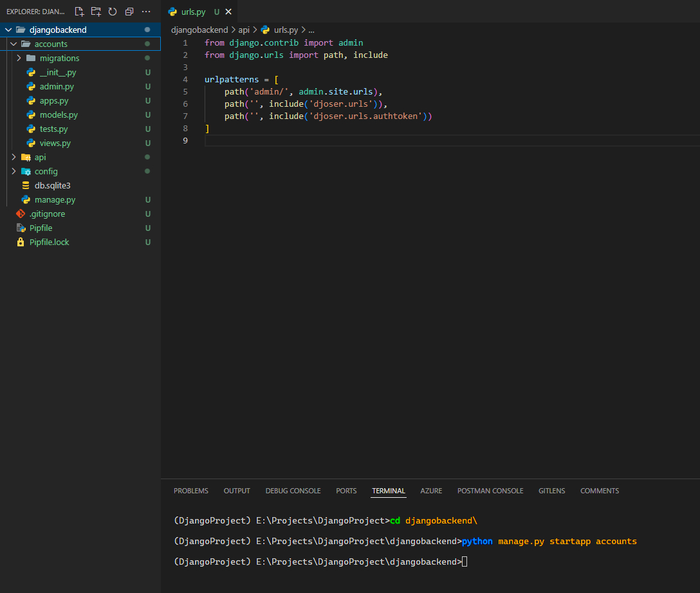Screen dimensions: 700x593
Task: Click the terminal command prompt input
Action: pyautogui.click(x=465, y=561)
